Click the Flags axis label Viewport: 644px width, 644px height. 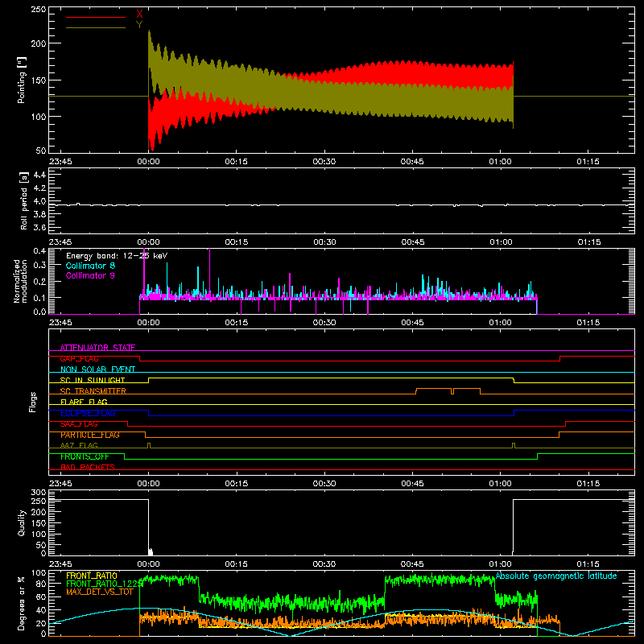point(32,402)
